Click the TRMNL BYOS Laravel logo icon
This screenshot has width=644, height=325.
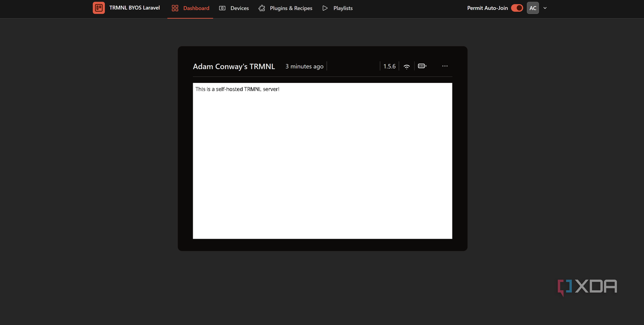click(99, 8)
